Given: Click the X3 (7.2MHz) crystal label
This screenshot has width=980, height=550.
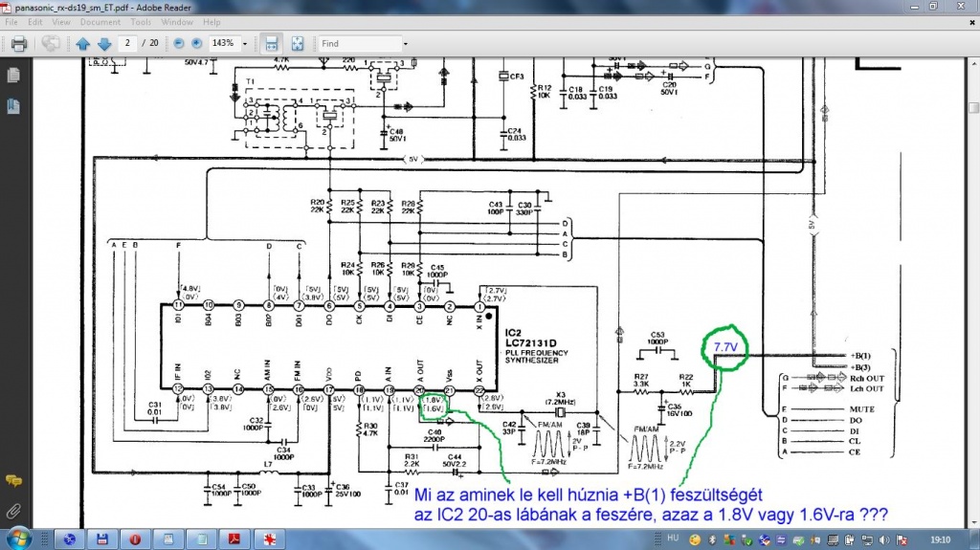Looking at the screenshot, I should point(560,399).
